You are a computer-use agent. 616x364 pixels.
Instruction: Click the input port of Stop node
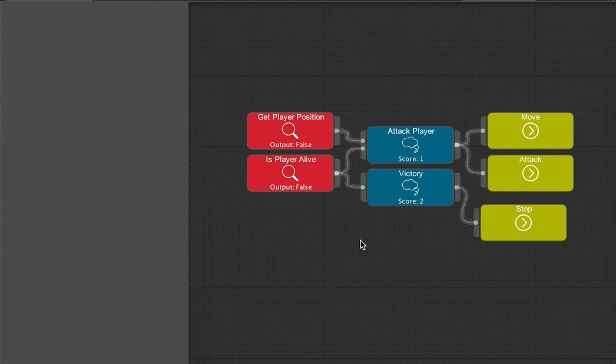pos(476,223)
